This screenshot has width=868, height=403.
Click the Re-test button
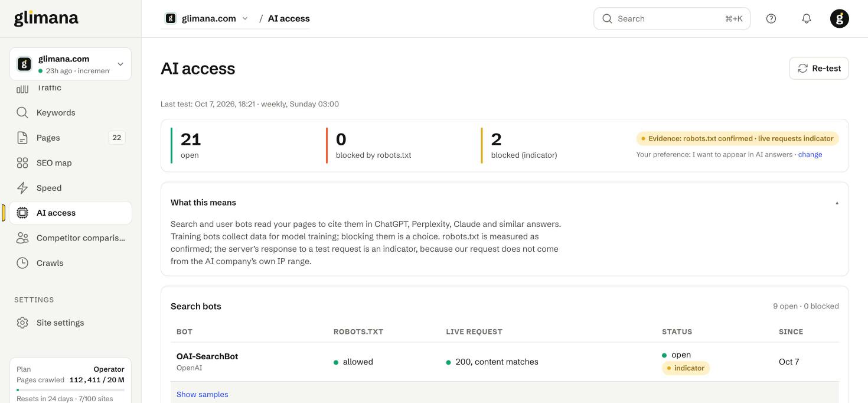(x=819, y=69)
